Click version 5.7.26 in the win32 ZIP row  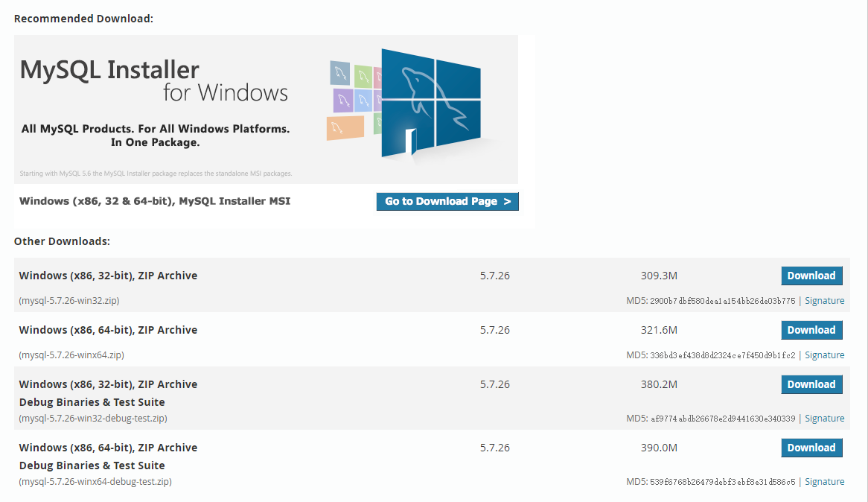click(x=495, y=276)
